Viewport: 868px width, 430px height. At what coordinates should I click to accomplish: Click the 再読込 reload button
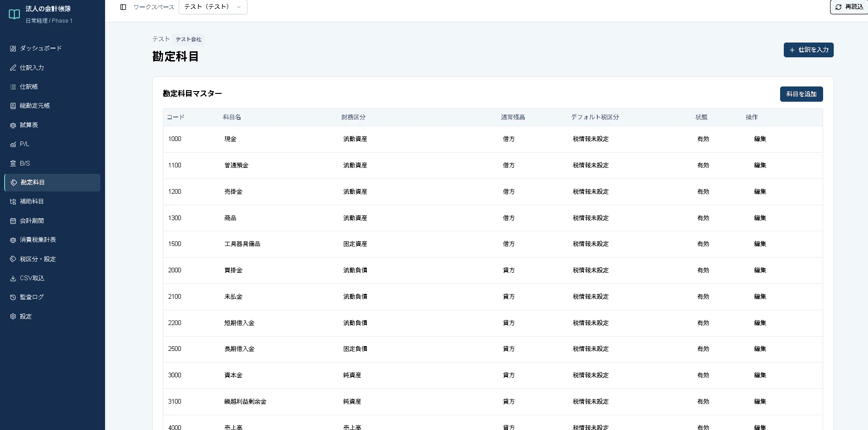(x=849, y=7)
